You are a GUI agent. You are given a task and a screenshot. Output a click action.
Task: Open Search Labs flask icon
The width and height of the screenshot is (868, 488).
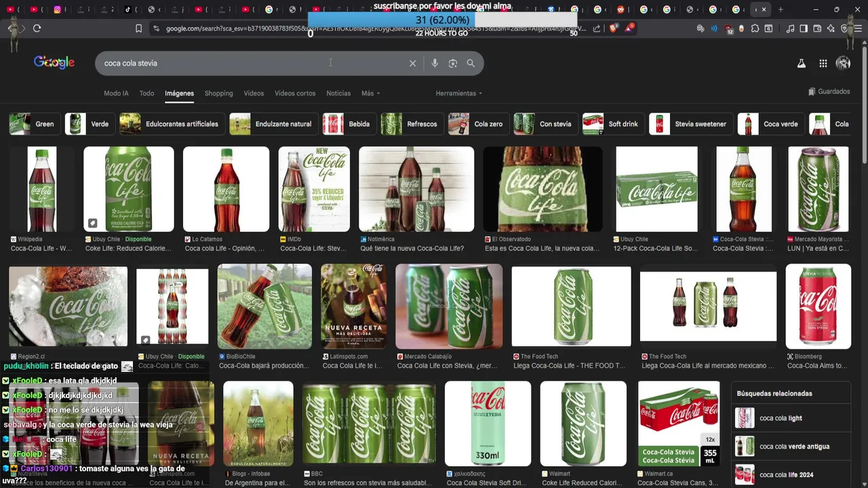coord(801,63)
